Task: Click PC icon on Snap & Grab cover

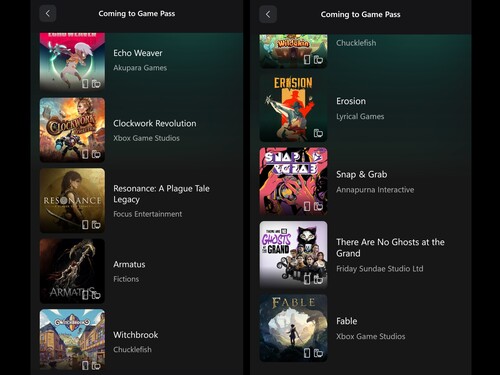Action: [x=318, y=207]
